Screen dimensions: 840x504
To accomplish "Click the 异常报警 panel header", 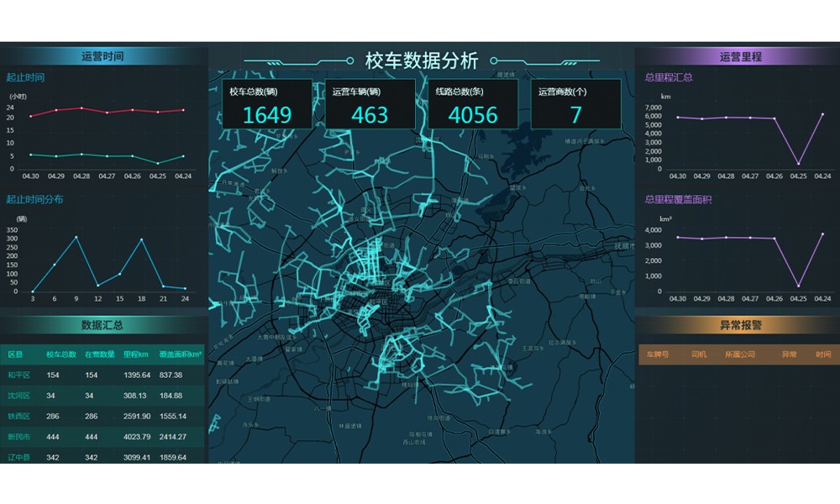I will coord(737,324).
